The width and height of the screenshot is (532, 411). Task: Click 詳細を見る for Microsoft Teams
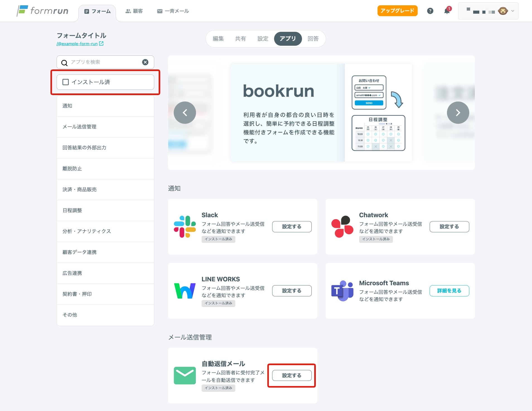[449, 291]
